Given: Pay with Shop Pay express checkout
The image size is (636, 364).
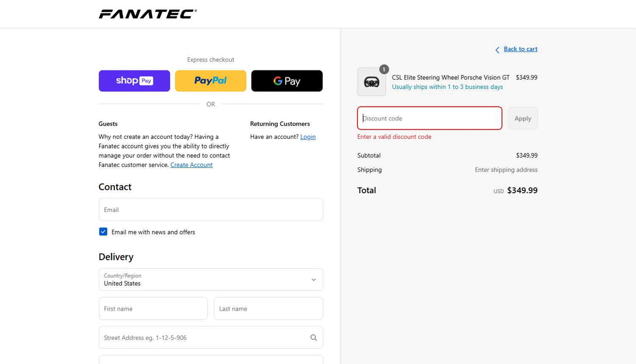Looking at the screenshot, I should point(134,81).
